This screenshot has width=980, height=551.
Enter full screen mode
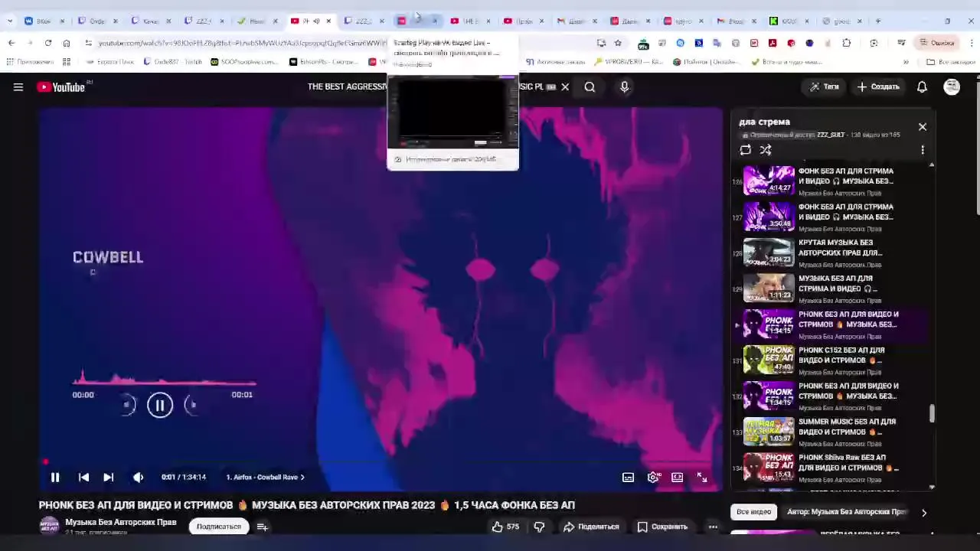point(702,477)
